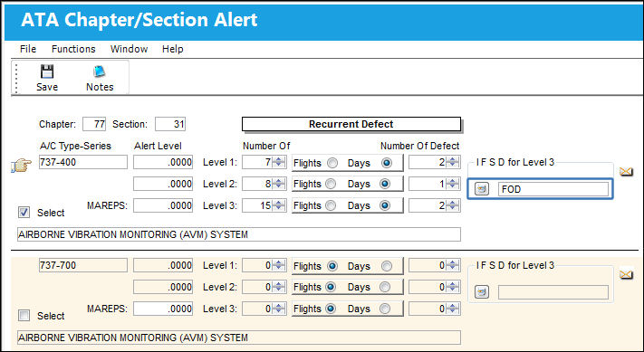
Task: Click MAREPS alert level field for 737-400
Action: tap(163, 205)
